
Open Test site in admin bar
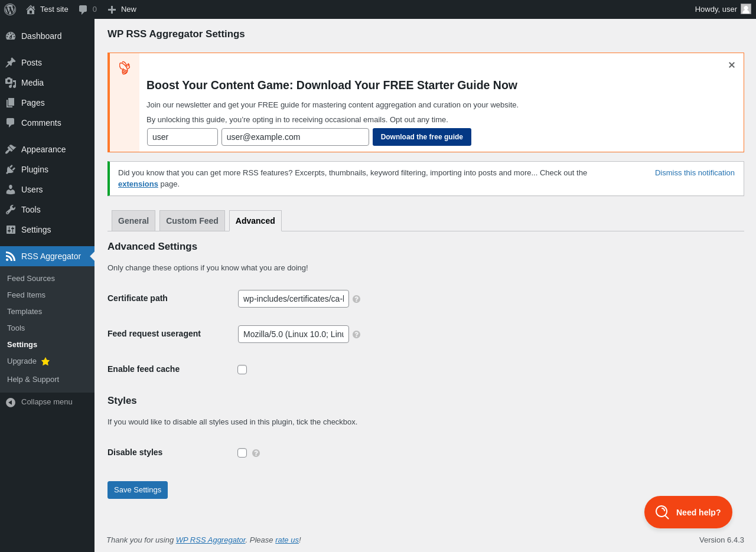point(47,9)
